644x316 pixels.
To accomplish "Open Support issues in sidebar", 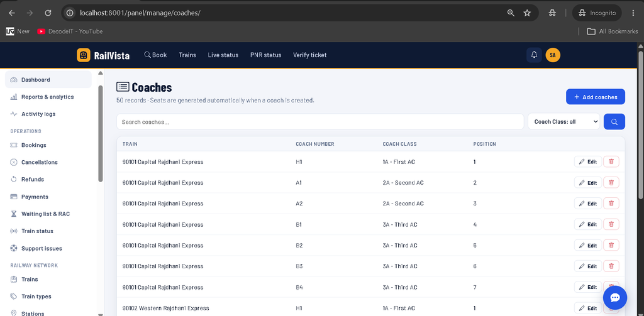I will tap(48, 248).
